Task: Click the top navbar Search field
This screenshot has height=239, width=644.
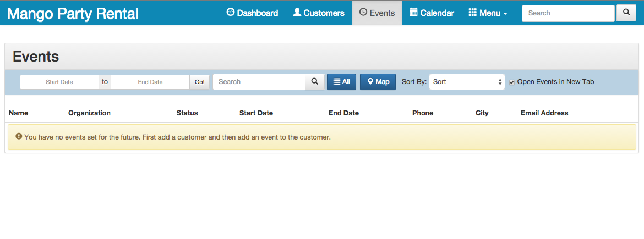Action: coord(568,13)
